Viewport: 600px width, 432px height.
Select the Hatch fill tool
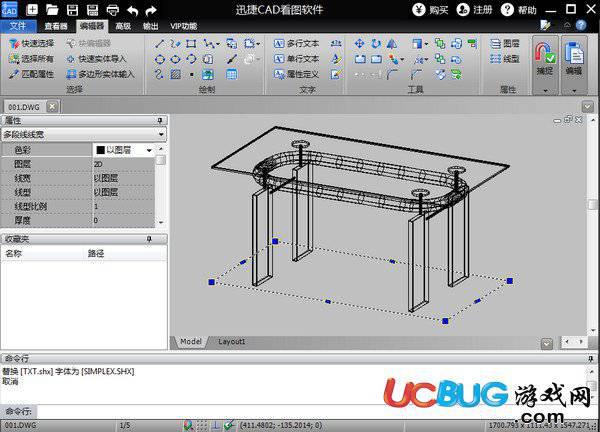coord(175,74)
